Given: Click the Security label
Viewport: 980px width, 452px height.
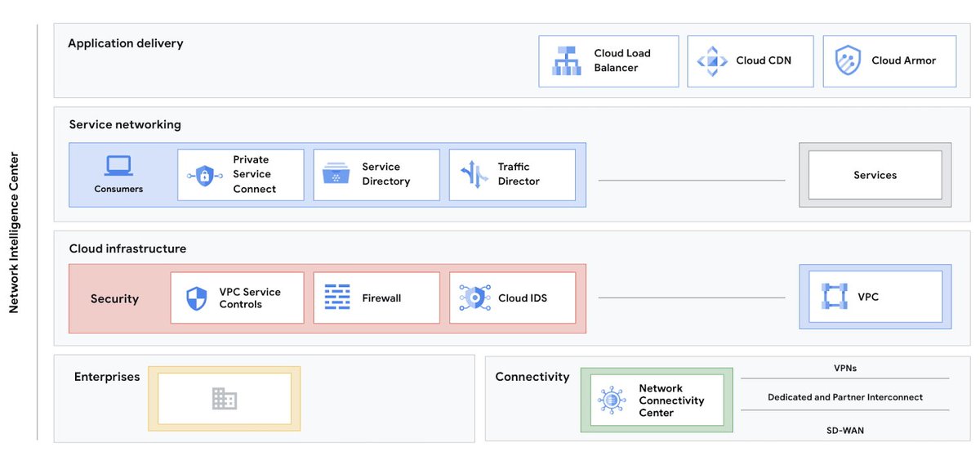Looking at the screenshot, I should [x=114, y=299].
